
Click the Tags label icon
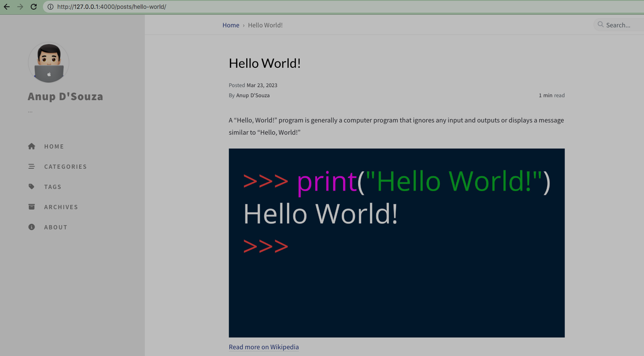(32, 186)
